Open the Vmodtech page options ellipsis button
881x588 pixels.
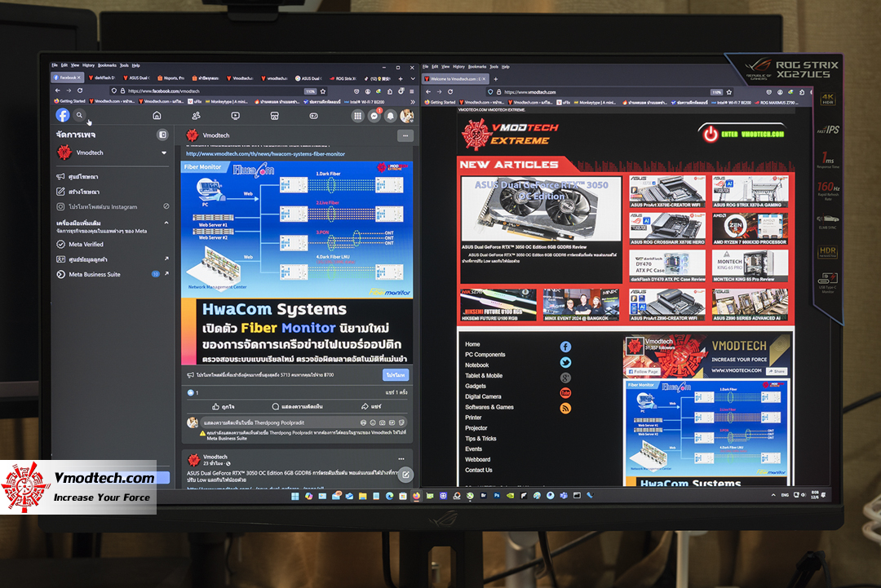tap(405, 135)
